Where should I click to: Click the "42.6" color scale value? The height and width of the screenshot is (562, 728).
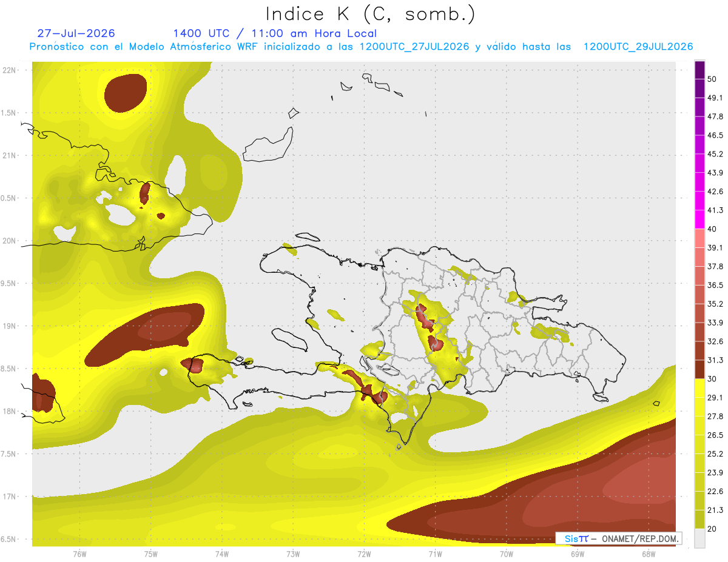click(x=715, y=192)
